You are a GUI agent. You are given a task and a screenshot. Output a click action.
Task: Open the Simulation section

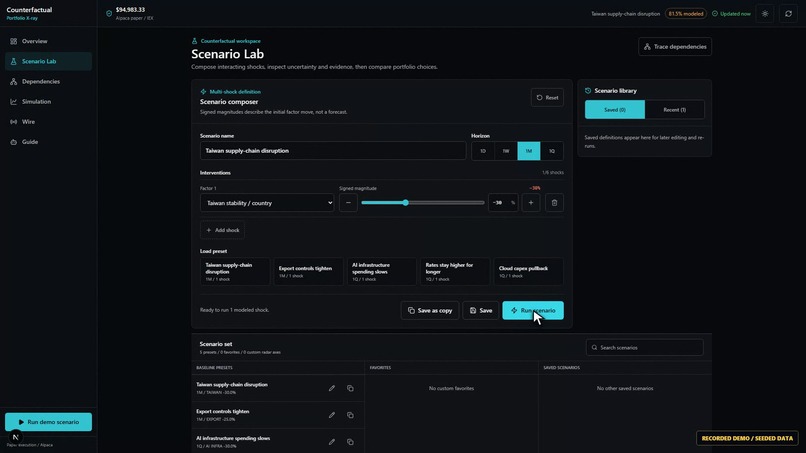point(48,101)
